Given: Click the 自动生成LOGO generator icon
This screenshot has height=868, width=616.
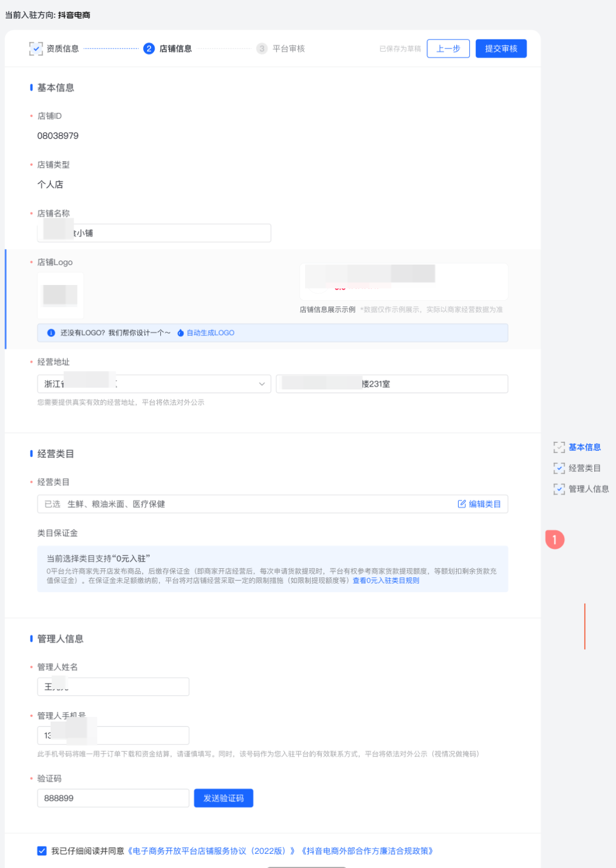Looking at the screenshot, I should click(180, 333).
